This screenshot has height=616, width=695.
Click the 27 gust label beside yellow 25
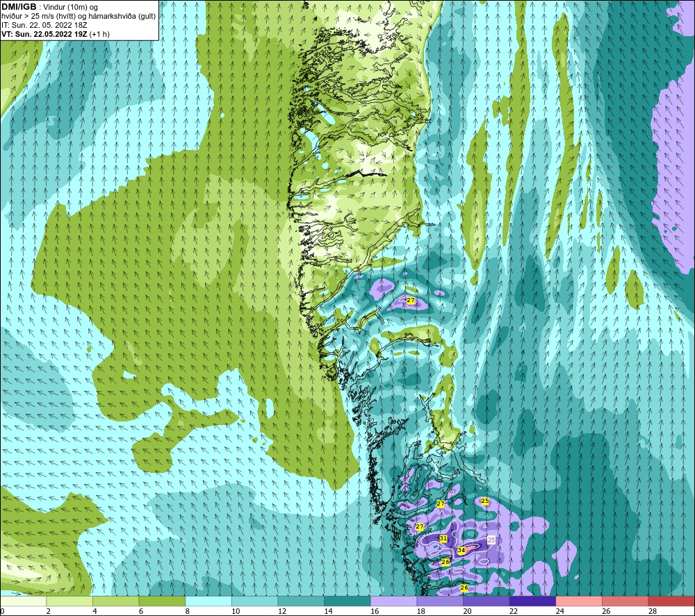click(440, 503)
